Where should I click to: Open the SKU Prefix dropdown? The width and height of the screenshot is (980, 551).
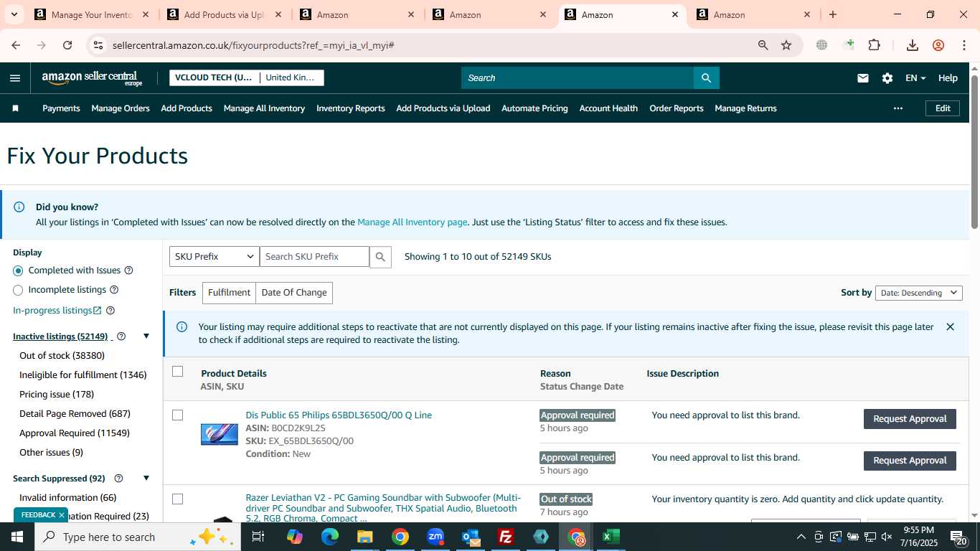(214, 257)
